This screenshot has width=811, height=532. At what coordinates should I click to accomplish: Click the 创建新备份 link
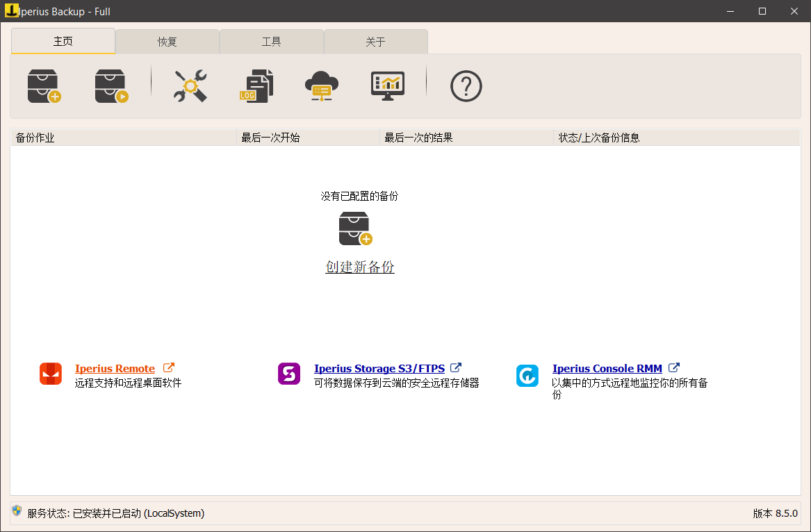[x=360, y=267]
